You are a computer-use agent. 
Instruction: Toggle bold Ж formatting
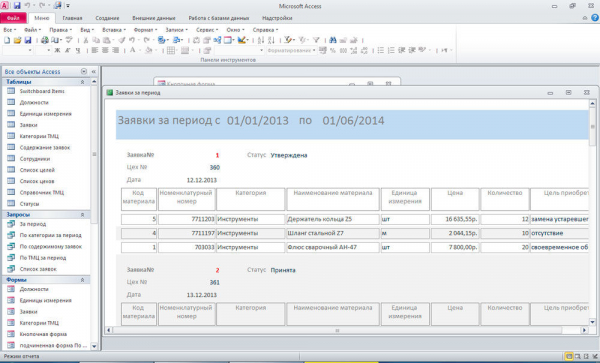click(57, 50)
